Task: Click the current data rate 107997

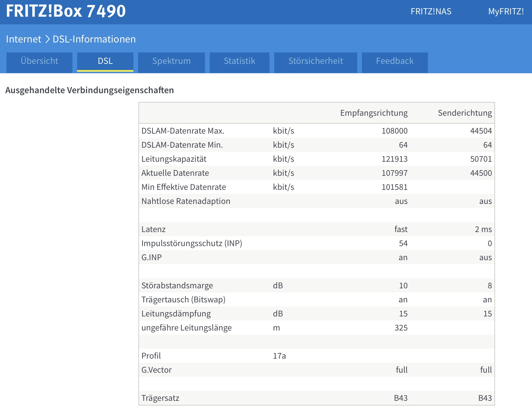Action: [394, 173]
